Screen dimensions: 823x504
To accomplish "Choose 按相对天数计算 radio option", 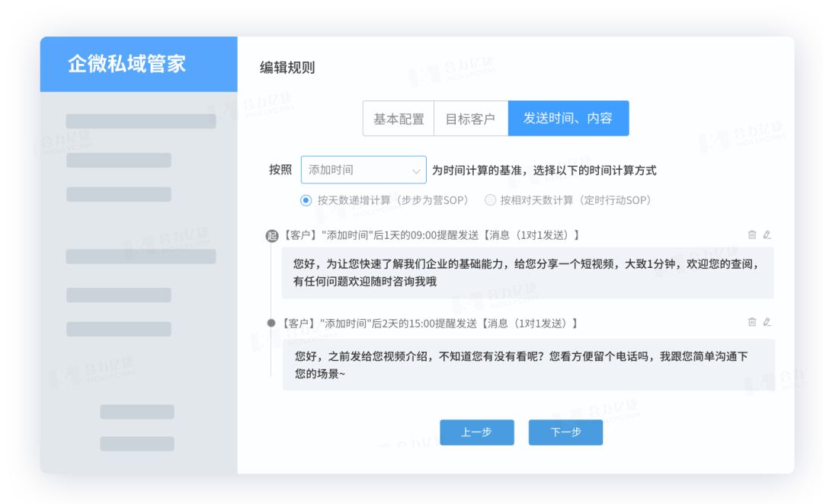I will [x=491, y=200].
